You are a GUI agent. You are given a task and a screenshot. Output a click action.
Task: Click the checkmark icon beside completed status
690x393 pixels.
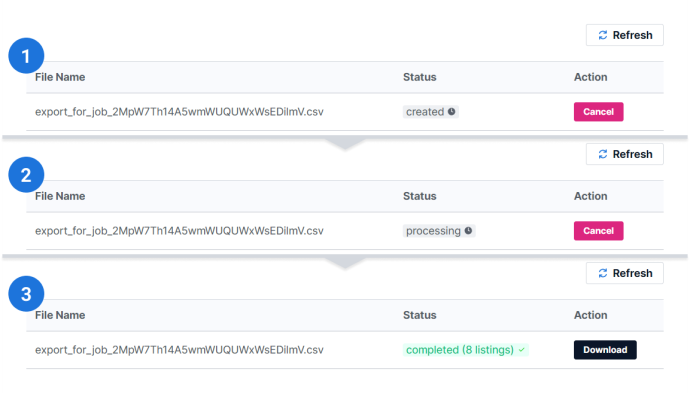tap(521, 350)
